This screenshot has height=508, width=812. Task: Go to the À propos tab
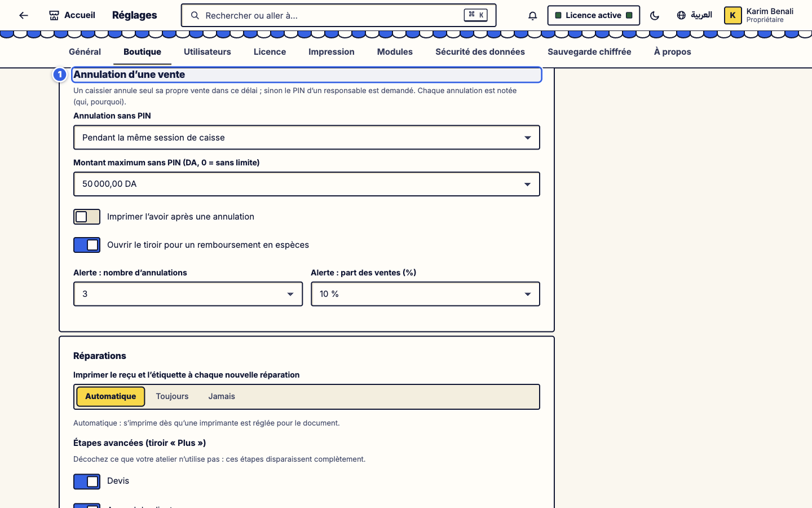[x=673, y=52]
